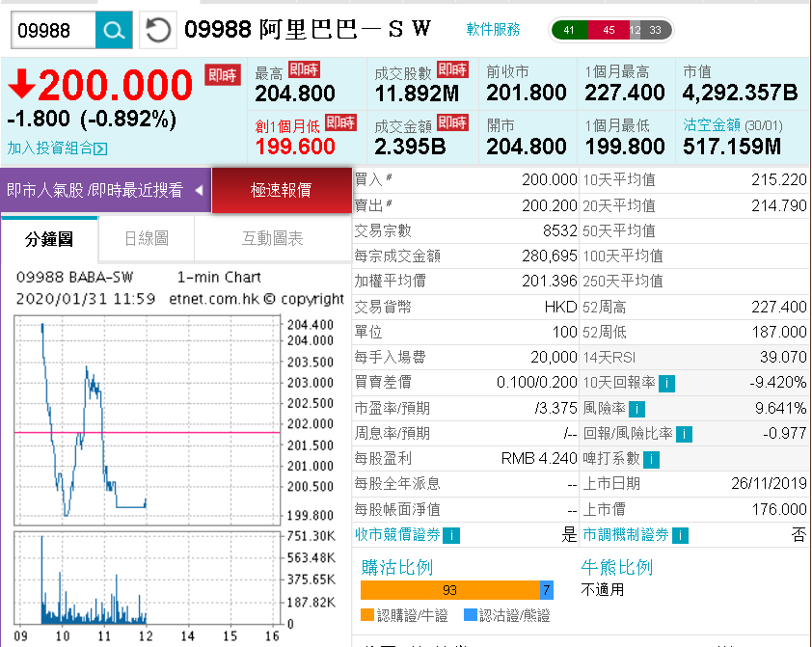Open 市調機制證券 link
The height and width of the screenshot is (647, 812).
(x=626, y=535)
